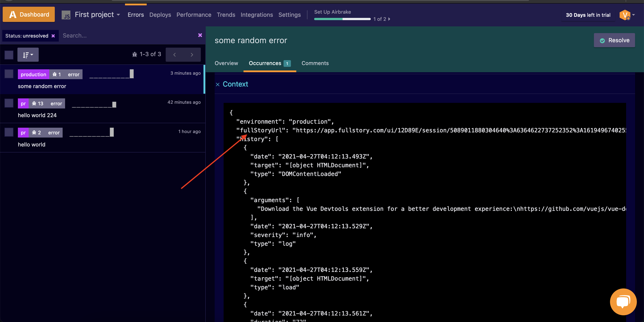Clear the search with purple X
This screenshot has width=644, height=322.
[200, 35]
